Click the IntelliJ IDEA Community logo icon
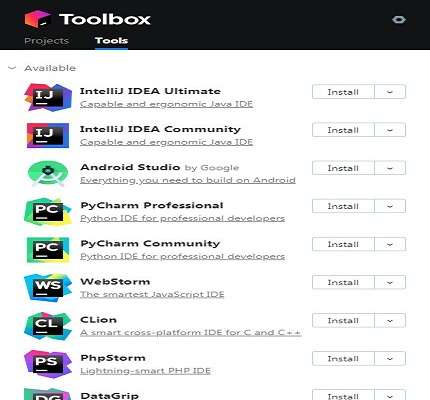This screenshot has width=430, height=400. click(x=48, y=135)
